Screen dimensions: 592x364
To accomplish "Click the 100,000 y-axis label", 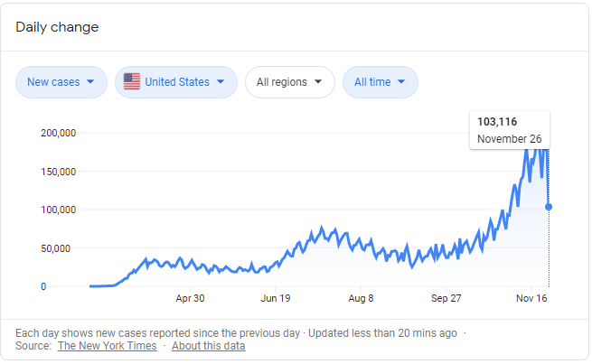I will 58,210.
